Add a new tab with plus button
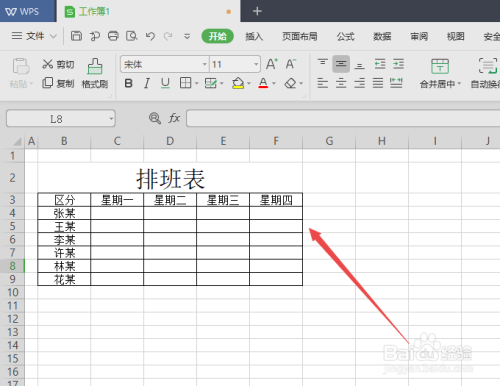 257,11
